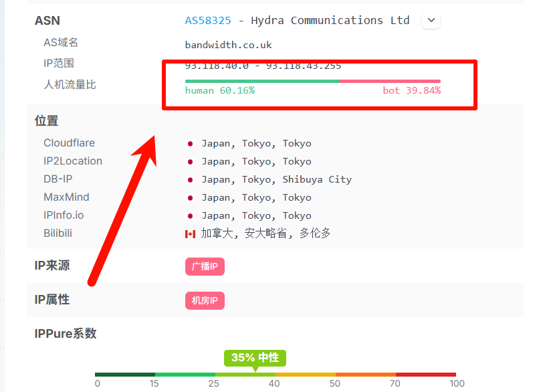The image size is (535, 392).
Task: Click the Cloudflare row 'Japan, Tokyo, Tokyo' text
Action: point(256,143)
